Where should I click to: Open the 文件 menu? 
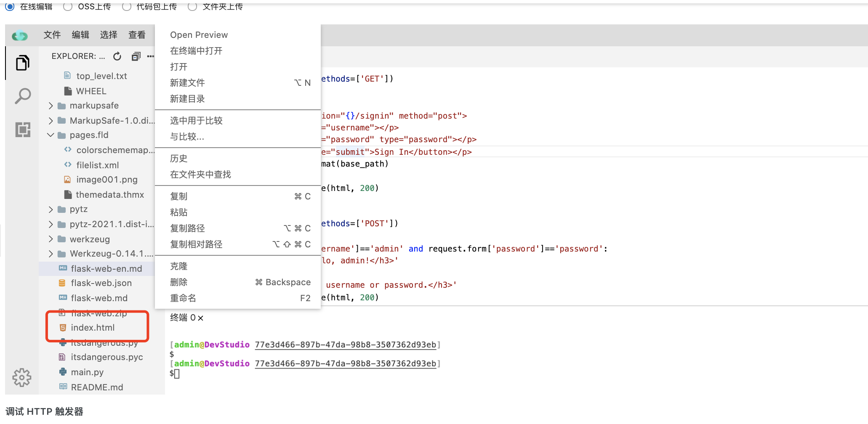click(x=52, y=35)
